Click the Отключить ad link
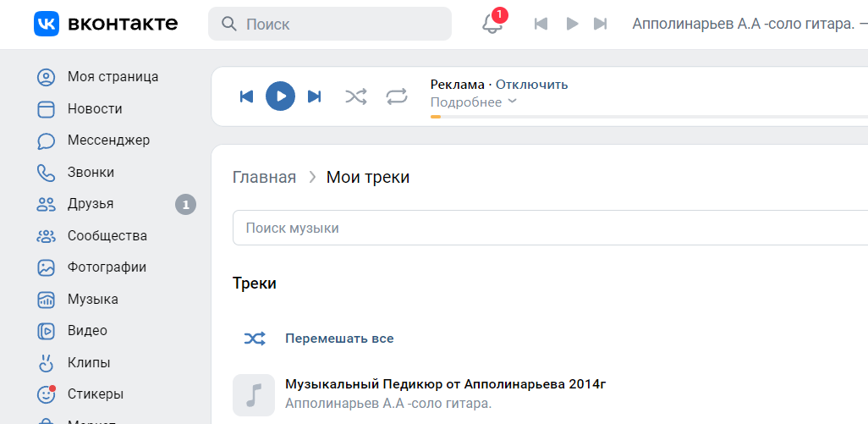868x424 pixels. point(531,85)
